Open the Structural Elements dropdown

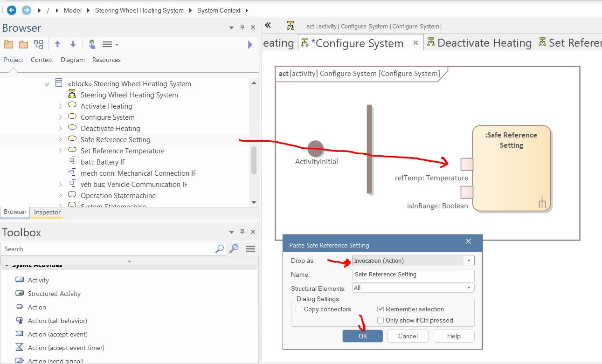coord(469,288)
